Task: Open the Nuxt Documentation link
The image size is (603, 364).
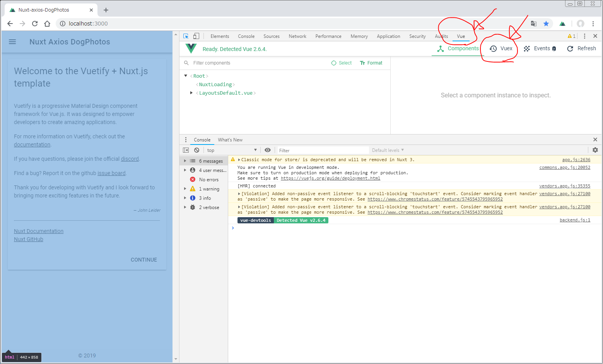Action: coord(39,231)
